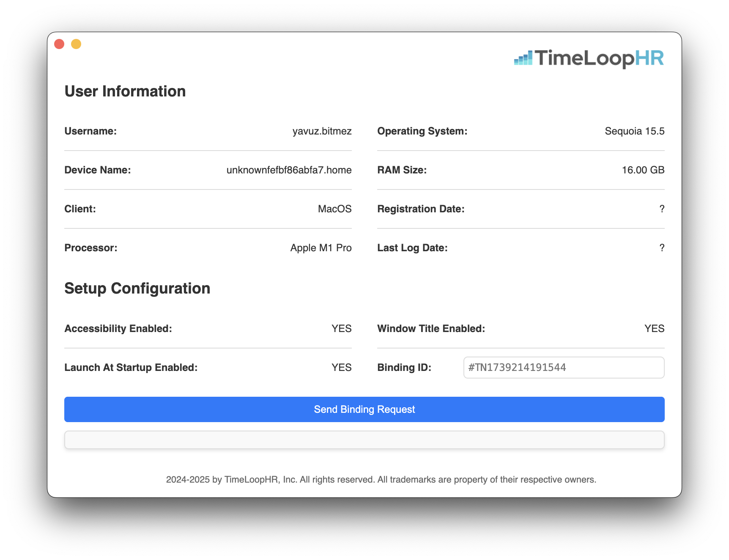Click the question mark next to Registration Date
This screenshot has height=560, width=729.
[x=661, y=209]
